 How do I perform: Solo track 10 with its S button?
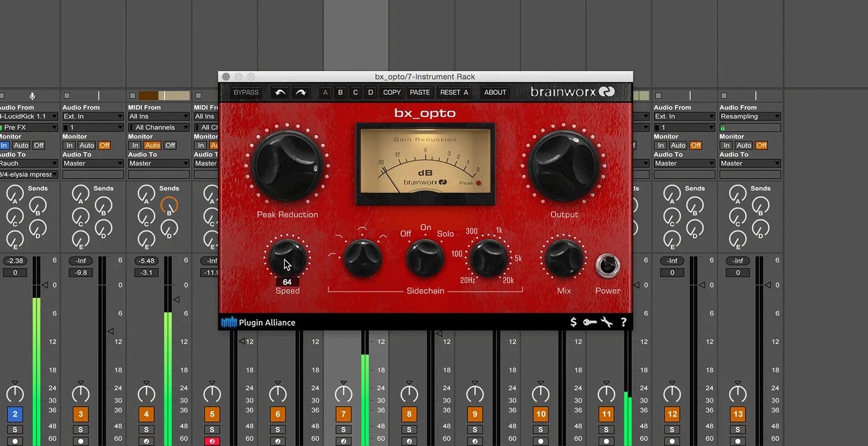(540, 430)
